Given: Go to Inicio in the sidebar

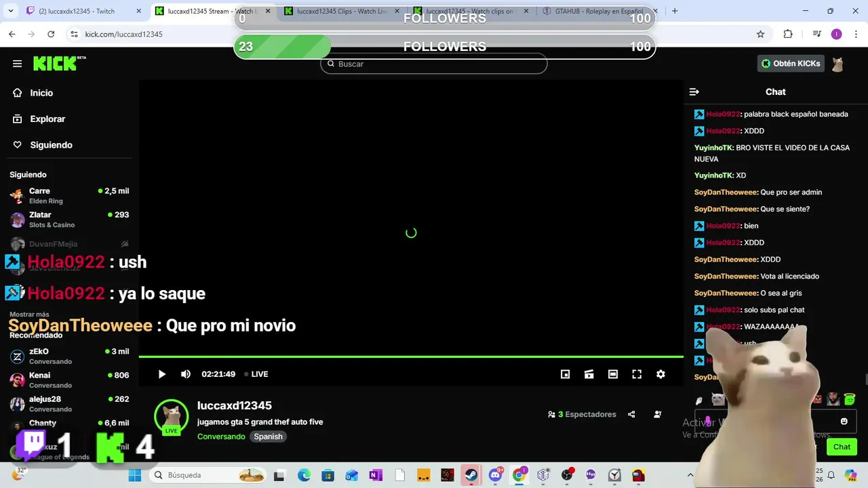Looking at the screenshot, I should (x=41, y=93).
